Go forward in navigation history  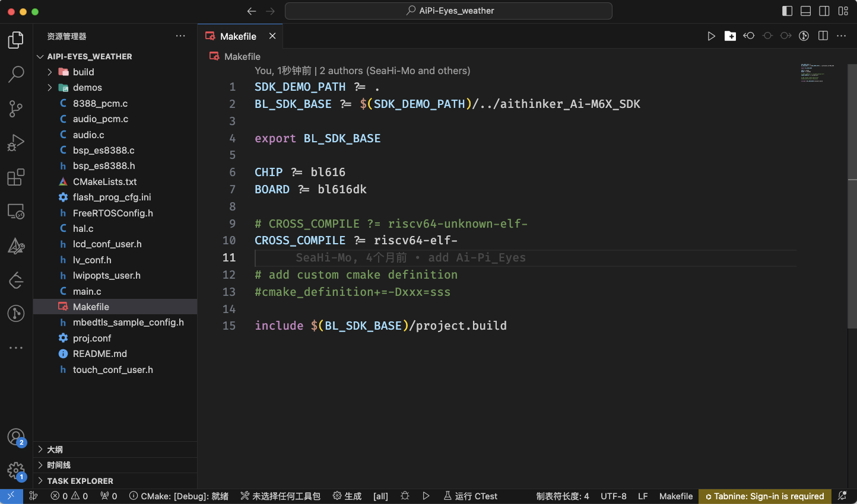(271, 11)
